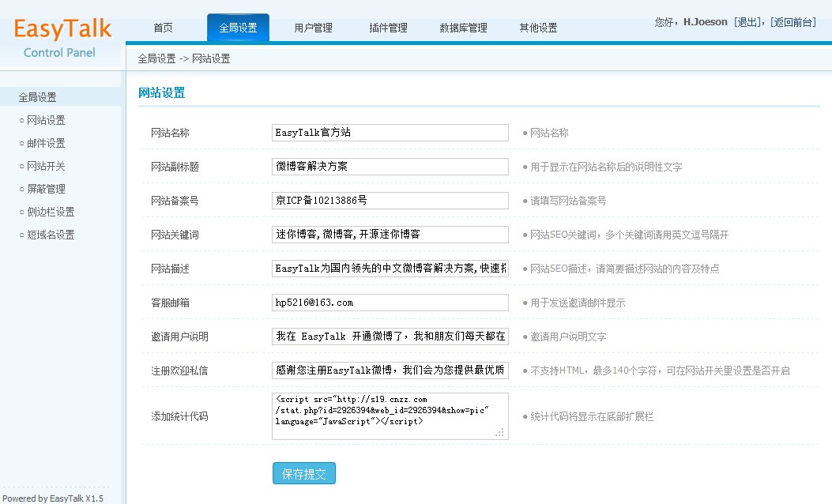Click the 返回前台 link
The width and height of the screenshot is (832, 504).
tap(793, 22)
